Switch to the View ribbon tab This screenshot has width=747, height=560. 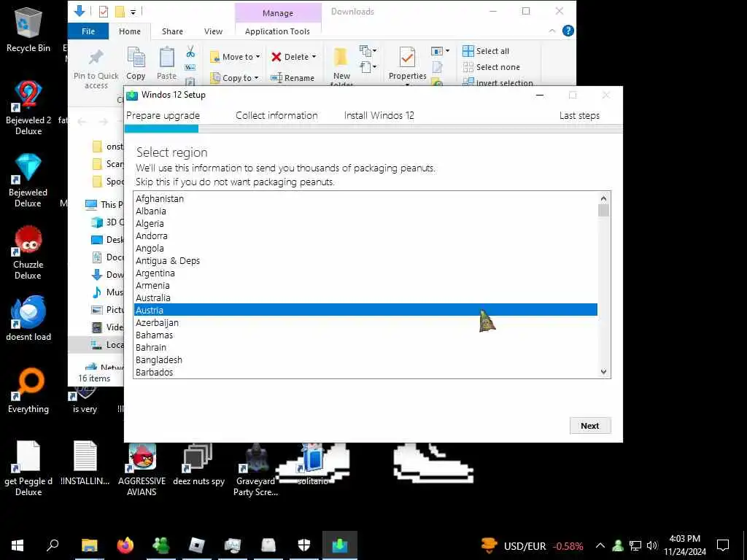(213, 31)
